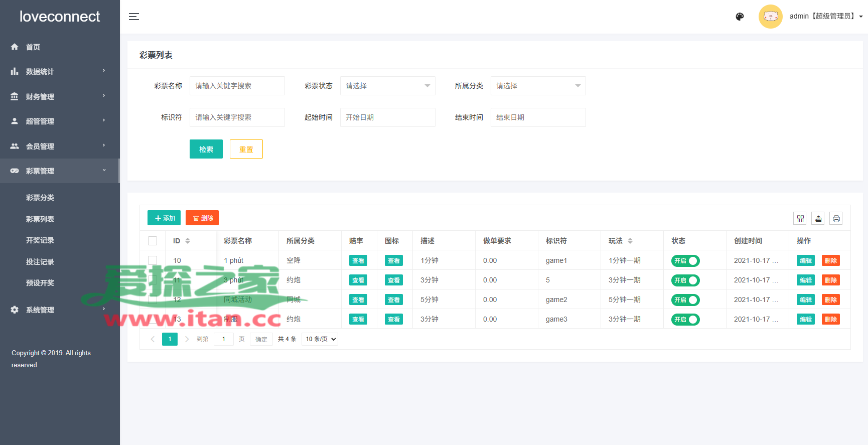The height and width of the screenshot is (445, 868).
Task: Open the column filter icon in table toolbar
Action: (x=800, y=218)
